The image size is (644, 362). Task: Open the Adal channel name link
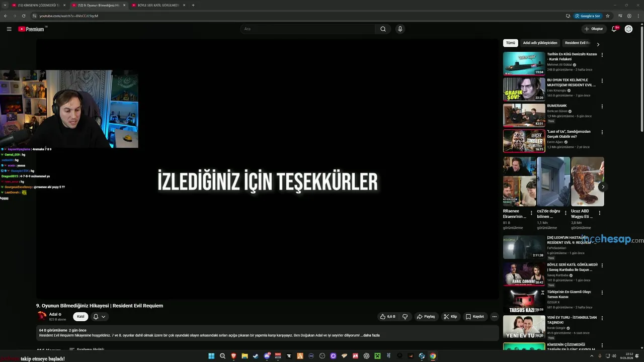[x=53, y=314]
